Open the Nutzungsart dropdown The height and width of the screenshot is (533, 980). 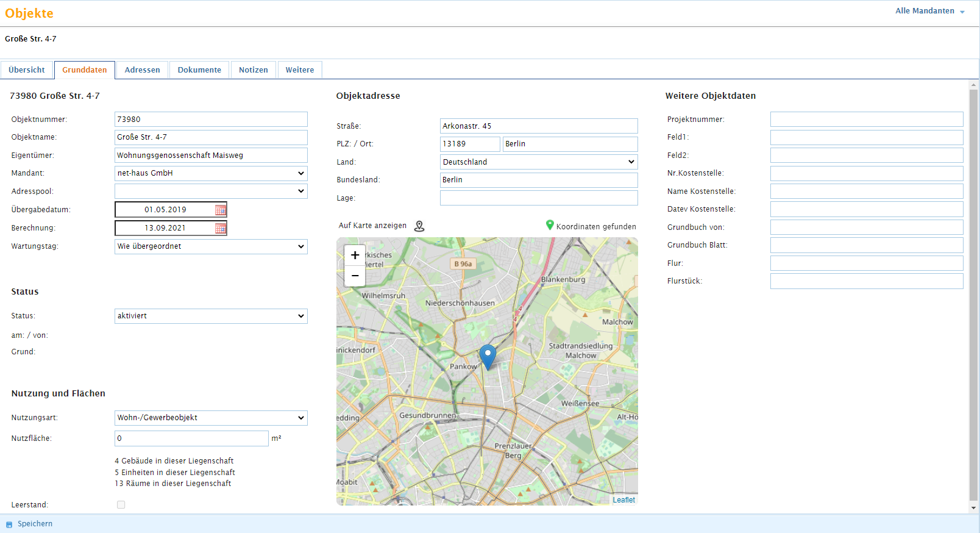[211, 418]
